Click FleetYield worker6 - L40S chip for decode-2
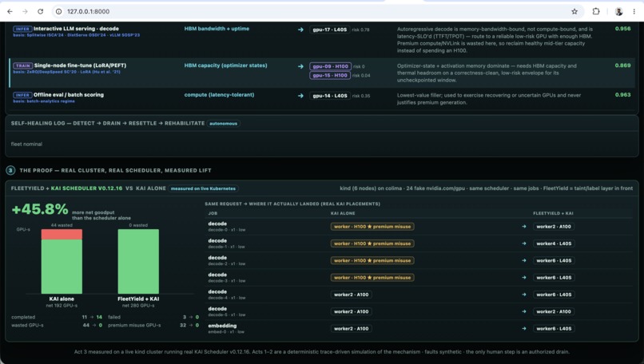This screenshot has height=364, width=644. click(x=554, y=260)
